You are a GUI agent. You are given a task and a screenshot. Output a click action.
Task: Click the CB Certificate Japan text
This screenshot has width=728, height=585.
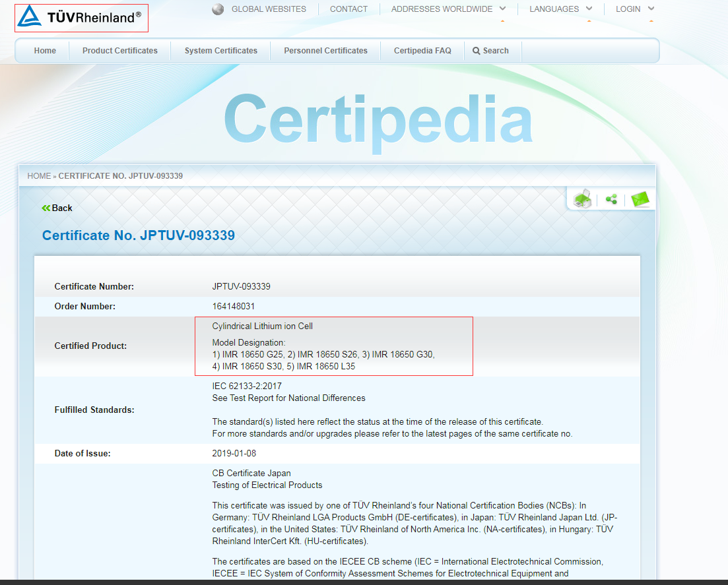pyautogui.click(x=251, y=473)
